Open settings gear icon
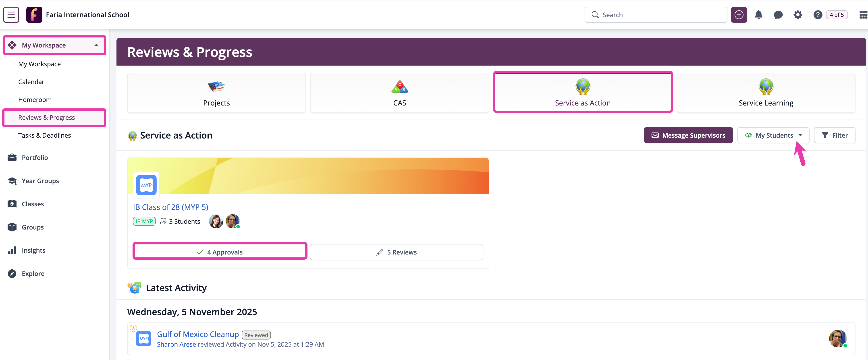868x360 pixels. tap(797, 15)
